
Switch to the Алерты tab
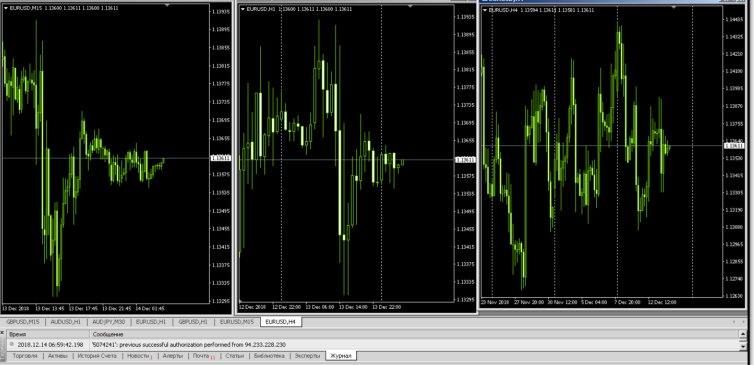click(172, 356)
